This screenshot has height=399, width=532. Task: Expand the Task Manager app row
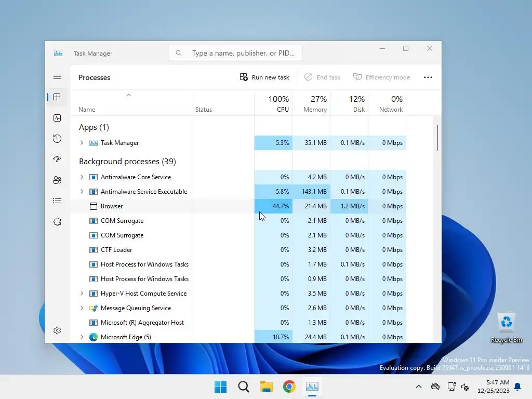click(82, 143)
